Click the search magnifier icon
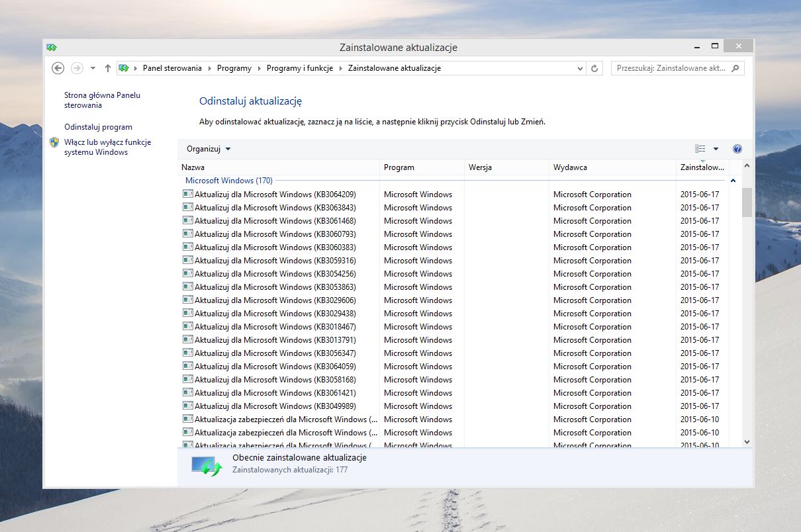Screen dimensions: 801x532 coord(736,67)
